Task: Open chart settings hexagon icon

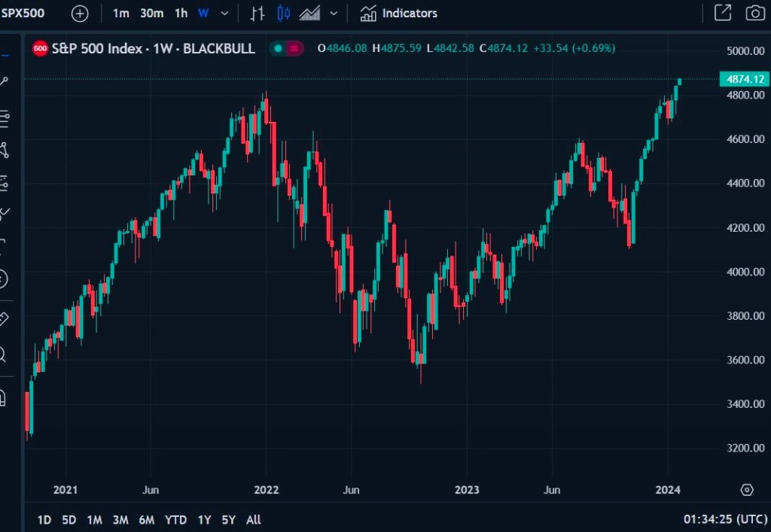Action: coord(746,490)
